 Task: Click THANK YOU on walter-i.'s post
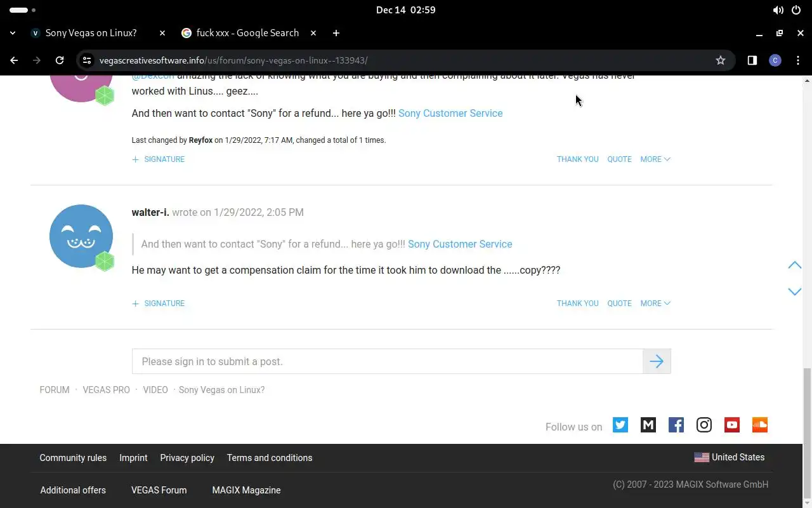(x=578, y=304)
